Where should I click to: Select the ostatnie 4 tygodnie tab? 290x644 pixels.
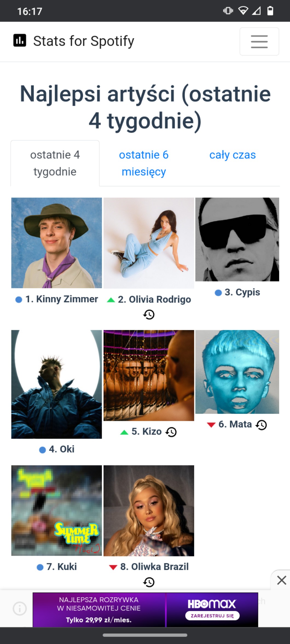55,163
